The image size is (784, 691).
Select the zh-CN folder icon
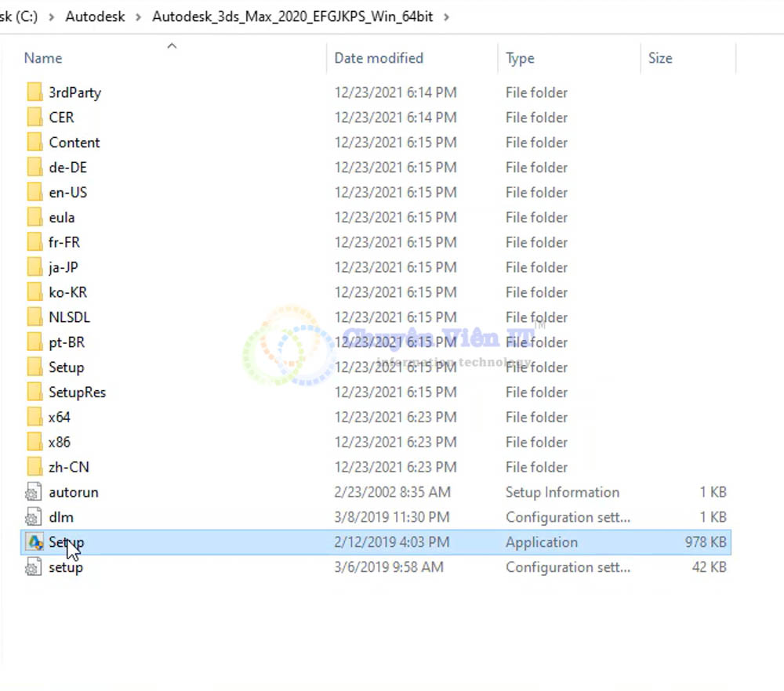(34, 467)
